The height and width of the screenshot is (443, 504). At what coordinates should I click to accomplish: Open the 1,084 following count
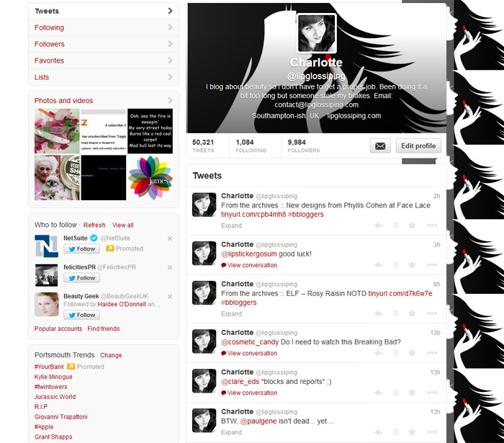[251, 146]
